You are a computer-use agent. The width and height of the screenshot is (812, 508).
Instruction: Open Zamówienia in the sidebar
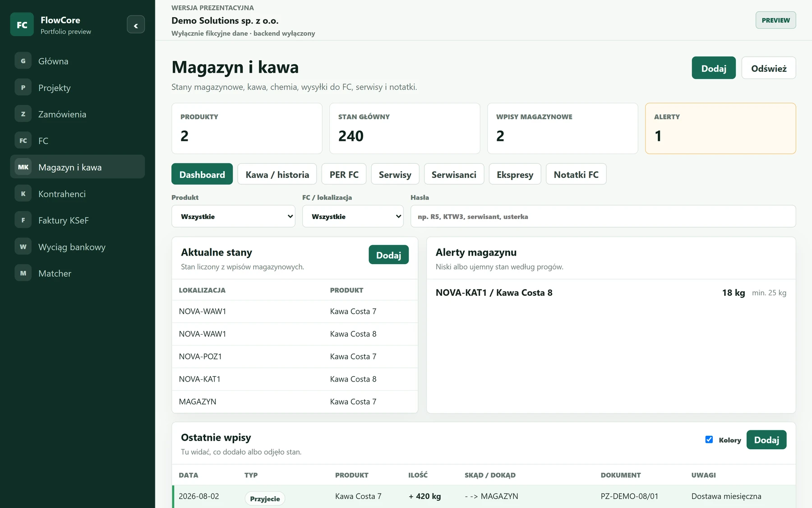point(78,114)
